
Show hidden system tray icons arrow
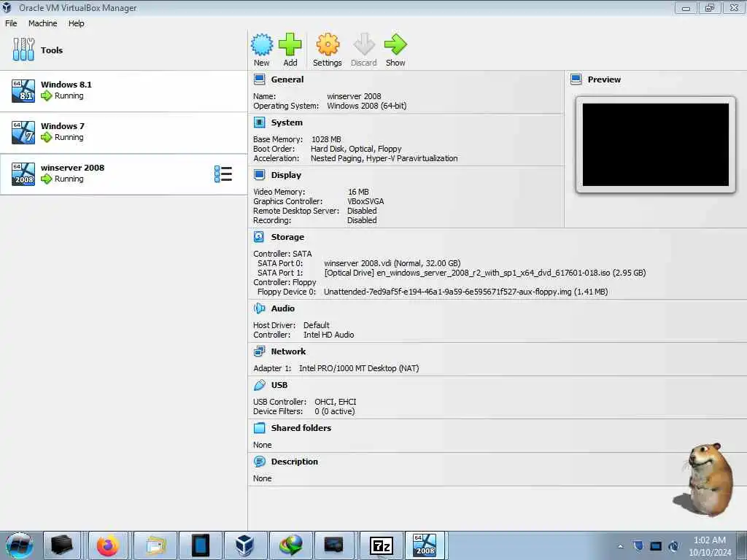(x=620, y=546)
